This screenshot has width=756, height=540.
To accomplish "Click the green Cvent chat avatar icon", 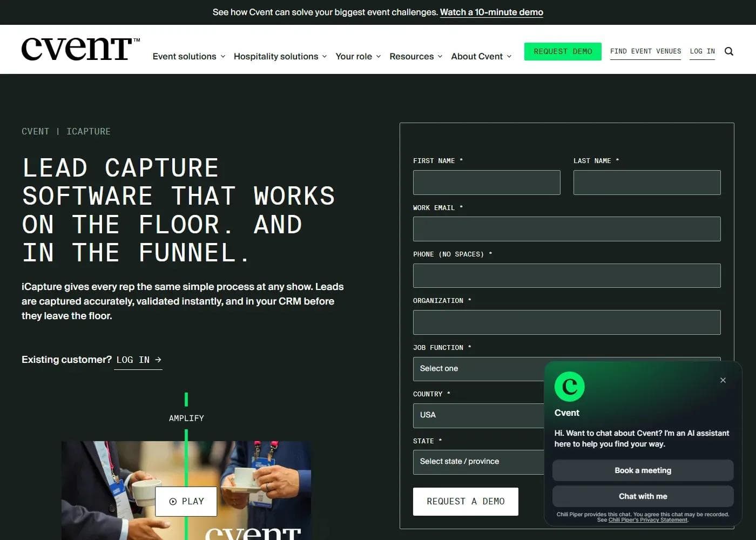I will 569,386.
